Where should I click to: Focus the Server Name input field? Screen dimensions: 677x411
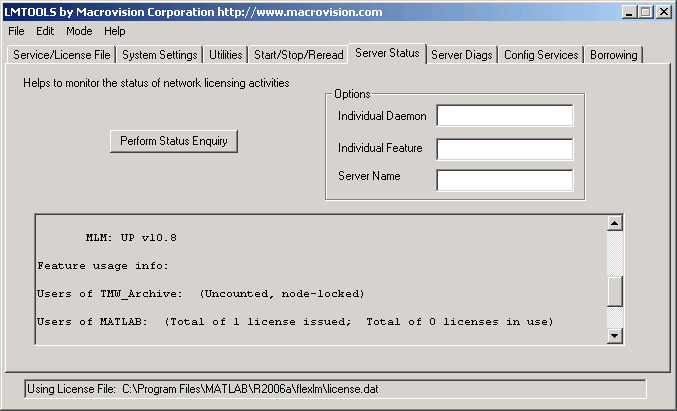pyautogui.click(x=505, y=180)
